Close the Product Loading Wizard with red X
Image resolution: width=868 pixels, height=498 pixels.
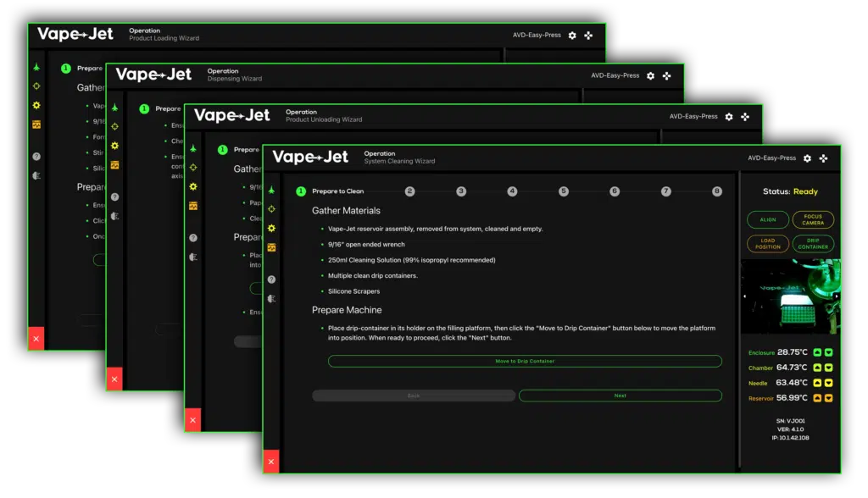(x=36, y=339)
